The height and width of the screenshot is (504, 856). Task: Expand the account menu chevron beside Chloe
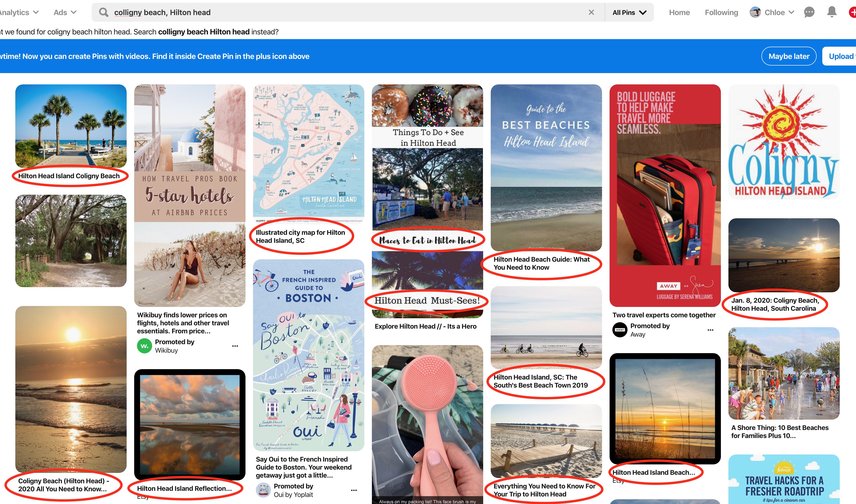pos(791,12)
